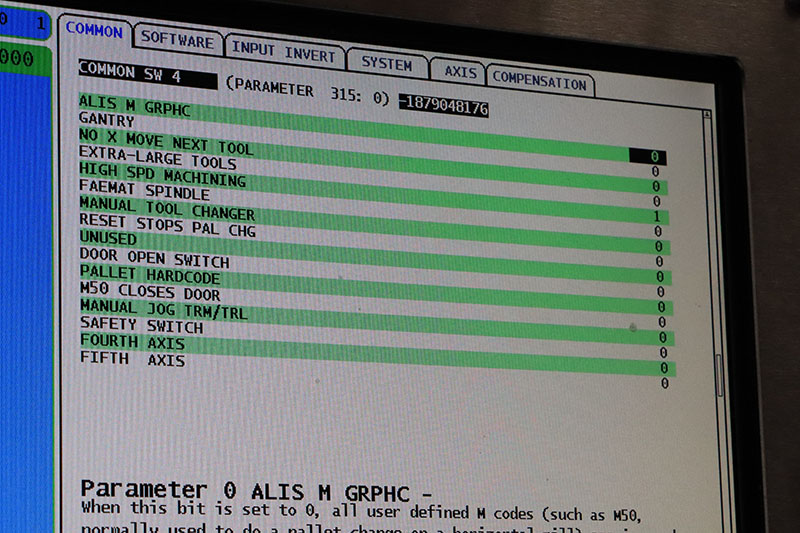The width and height of the screenshot is (800, 533).
Task: Click the last 0 value beside FIFTH AXIS
Action: [664, 383]
